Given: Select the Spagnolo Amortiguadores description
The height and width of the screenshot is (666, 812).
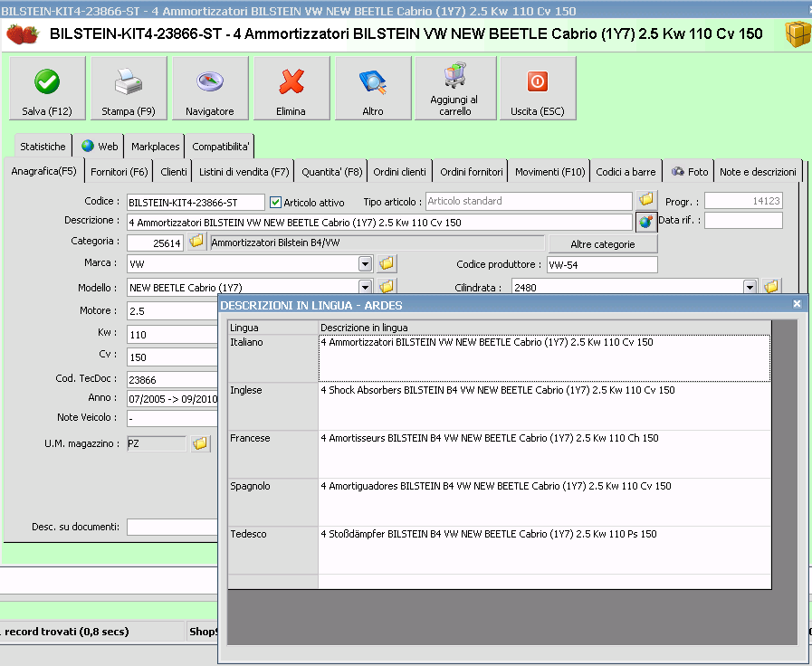Looking at the screenshot, I should pos(544,502).
